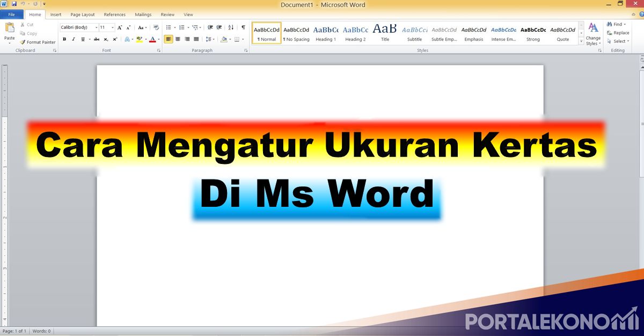The image size is (644, 336).
Task: Toggle Underline formatting
Action: point(83,39)
